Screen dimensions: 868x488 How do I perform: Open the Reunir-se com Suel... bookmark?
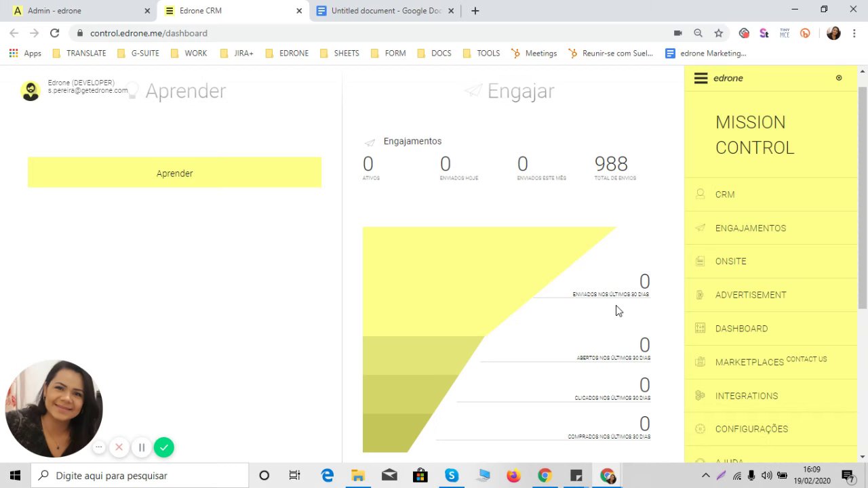[610, 53]
